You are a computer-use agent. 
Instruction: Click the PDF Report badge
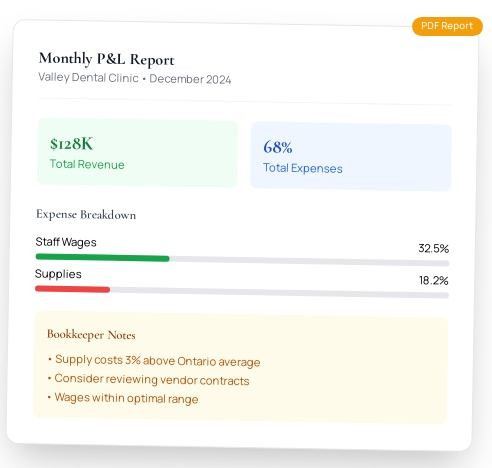coord(447,26)
